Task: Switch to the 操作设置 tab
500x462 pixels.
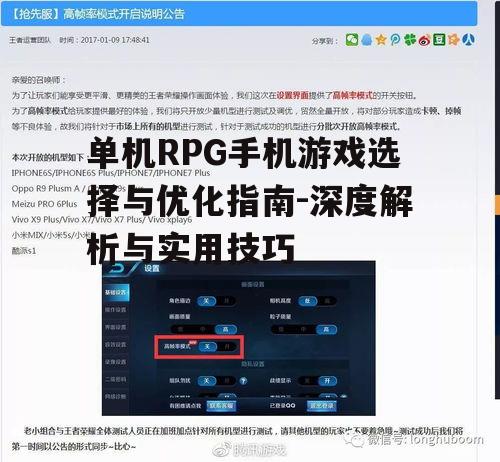Action: pyautogui.click(x=116, y=310)
